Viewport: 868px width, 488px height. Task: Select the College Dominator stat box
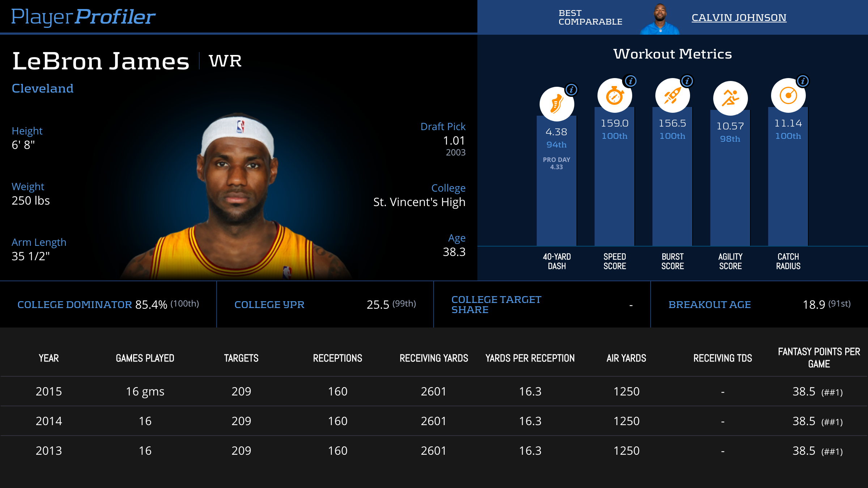pos(108,304)
